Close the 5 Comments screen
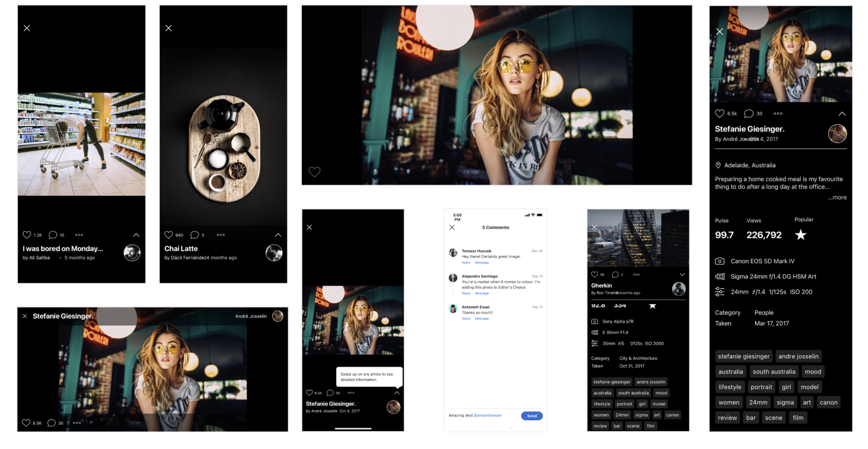 (452, 227)
